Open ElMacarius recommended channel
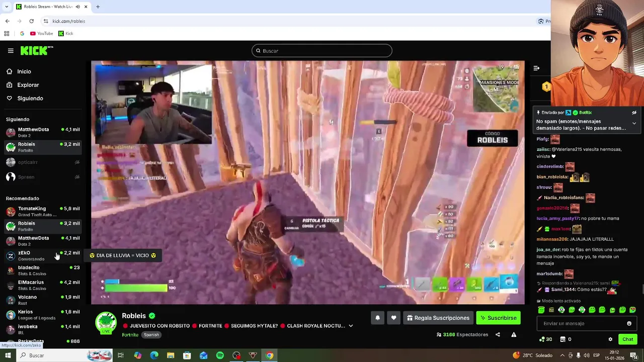Image resolution: width=644 pixels, height=362 pixels. click(43, 285)
